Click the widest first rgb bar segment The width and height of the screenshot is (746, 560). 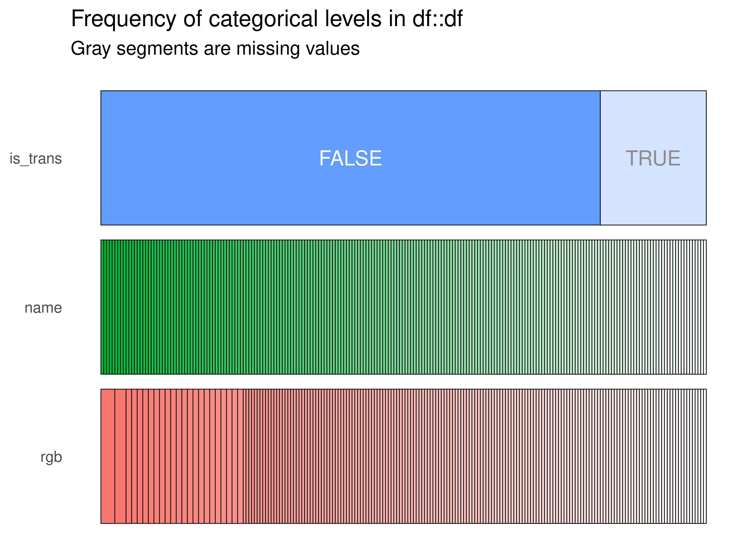[108, 456]
